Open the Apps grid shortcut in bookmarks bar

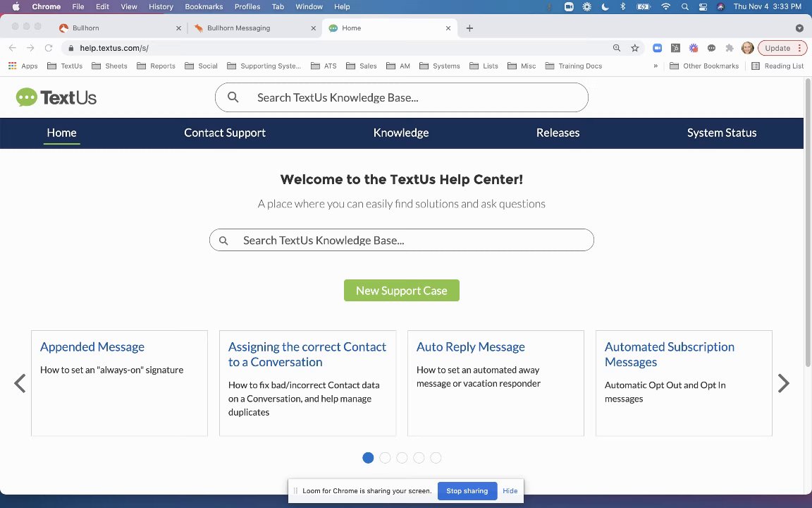23,66
